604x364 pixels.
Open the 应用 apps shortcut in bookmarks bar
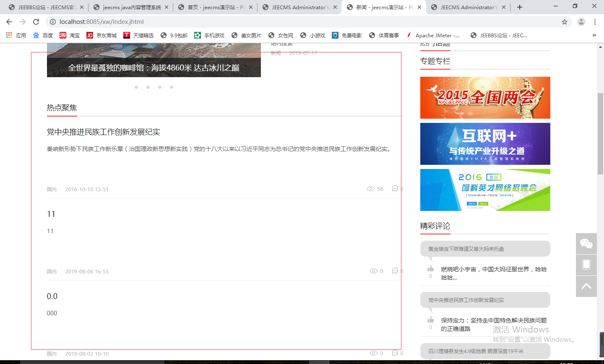(16, 35)
